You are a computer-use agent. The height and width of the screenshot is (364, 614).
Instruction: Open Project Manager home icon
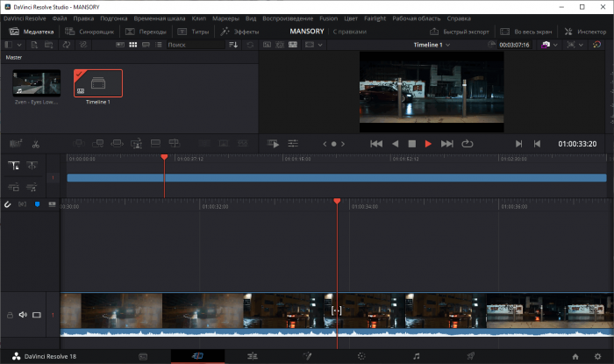(x=575, y=357)
